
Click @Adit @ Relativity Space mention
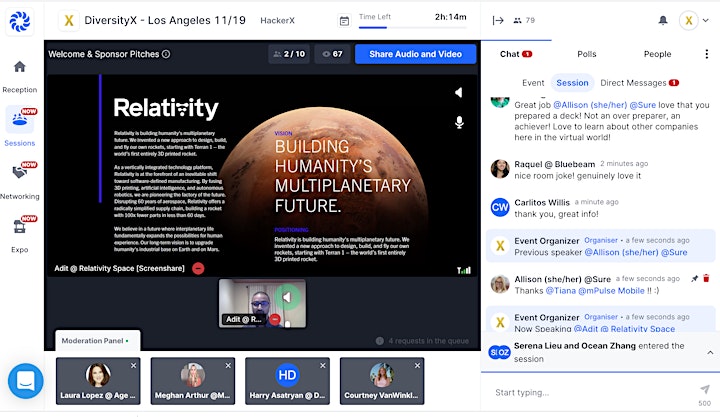tap(624, 329)
